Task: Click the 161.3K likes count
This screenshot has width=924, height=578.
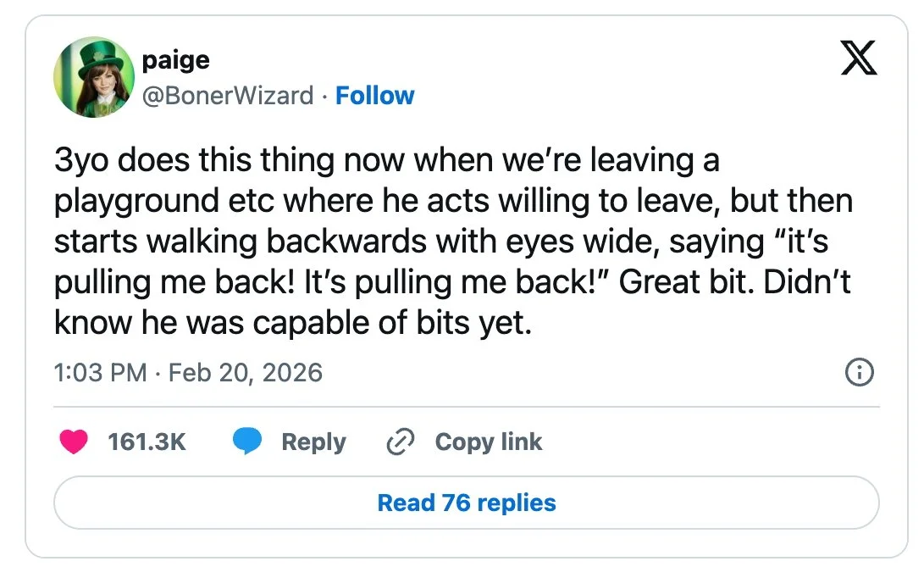Action: pyautogui.click(x=147, y=442)
